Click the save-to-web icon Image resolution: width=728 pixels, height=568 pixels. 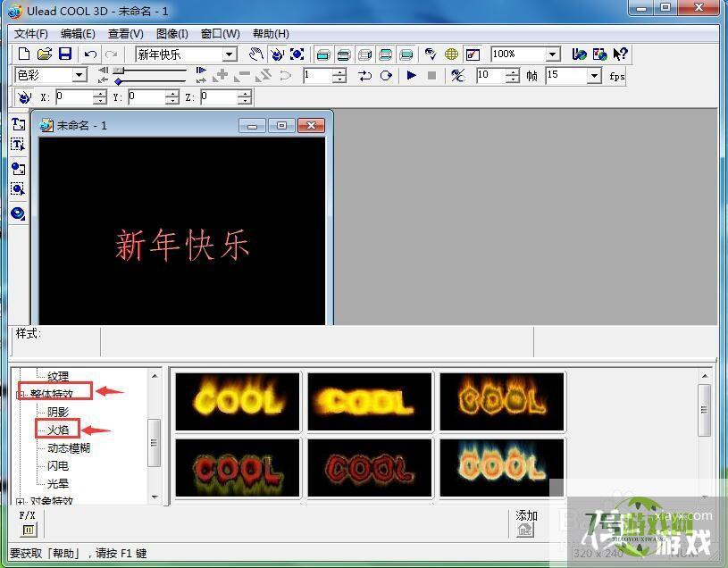[600, 54]
